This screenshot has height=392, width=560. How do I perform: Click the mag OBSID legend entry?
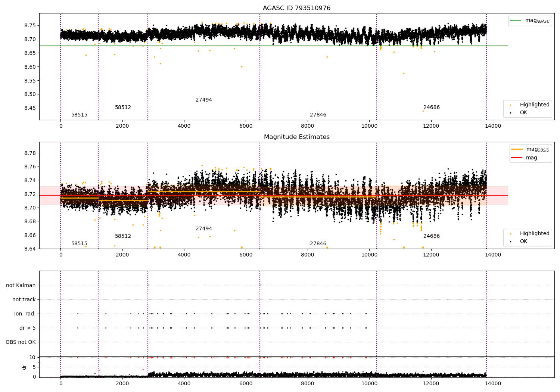pyautogui.click(x=530, y=149)
